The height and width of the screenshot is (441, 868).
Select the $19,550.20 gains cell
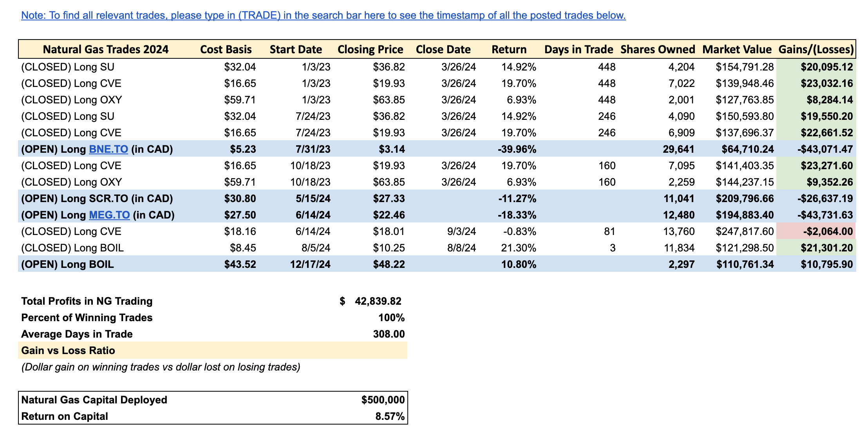click(816, 116)
